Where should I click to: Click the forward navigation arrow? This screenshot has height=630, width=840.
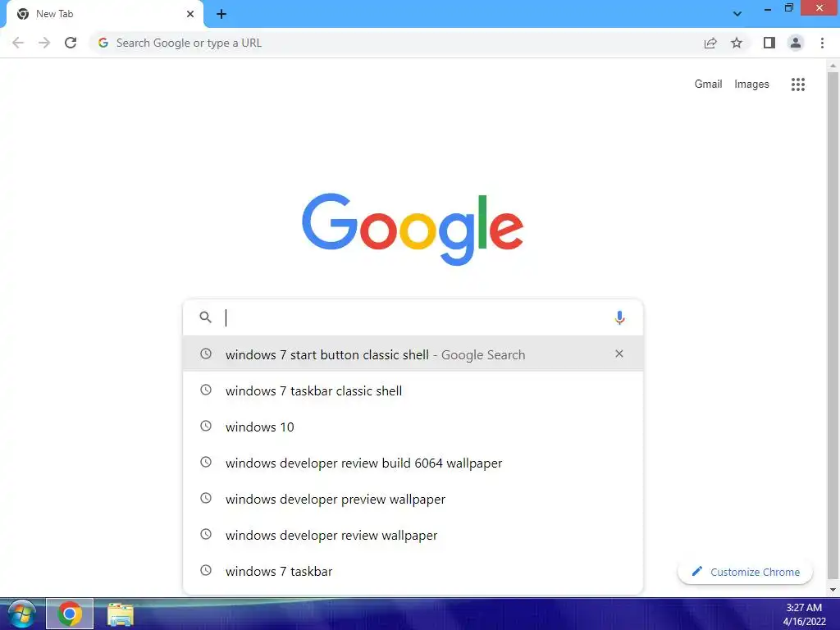pos(44,43)
